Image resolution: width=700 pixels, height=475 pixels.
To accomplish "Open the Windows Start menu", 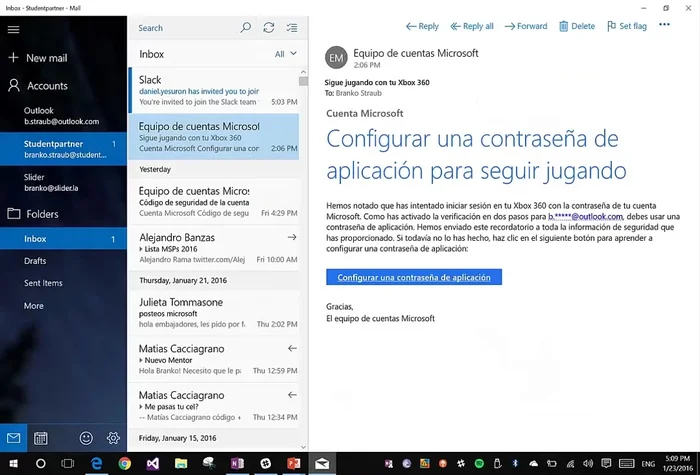I will [x=12, y=463].
